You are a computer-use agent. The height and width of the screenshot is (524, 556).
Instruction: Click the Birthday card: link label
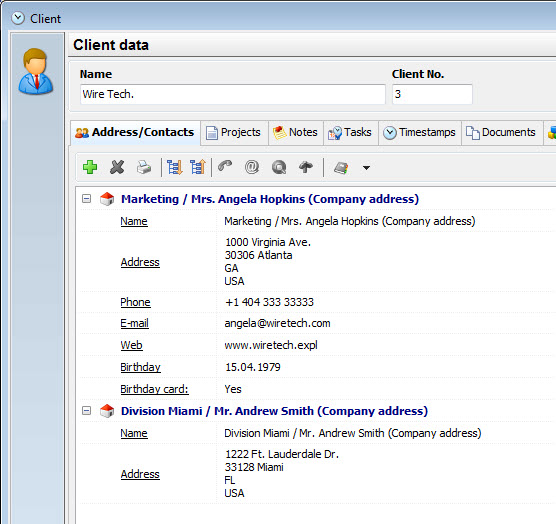pyautogui.click(x=154, y=389)
